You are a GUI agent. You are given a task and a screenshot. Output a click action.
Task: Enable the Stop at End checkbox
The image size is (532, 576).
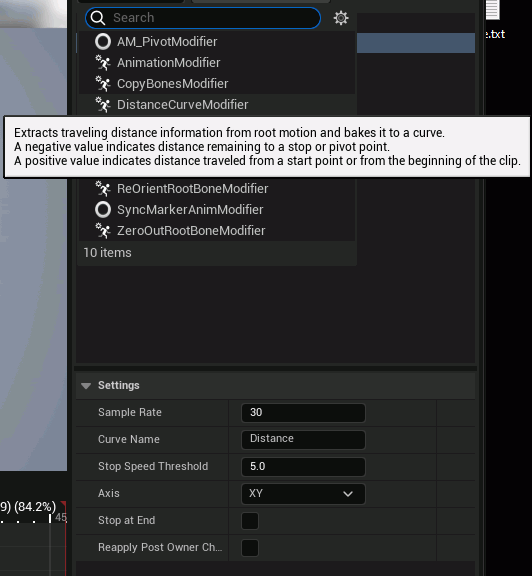point(250,521)
